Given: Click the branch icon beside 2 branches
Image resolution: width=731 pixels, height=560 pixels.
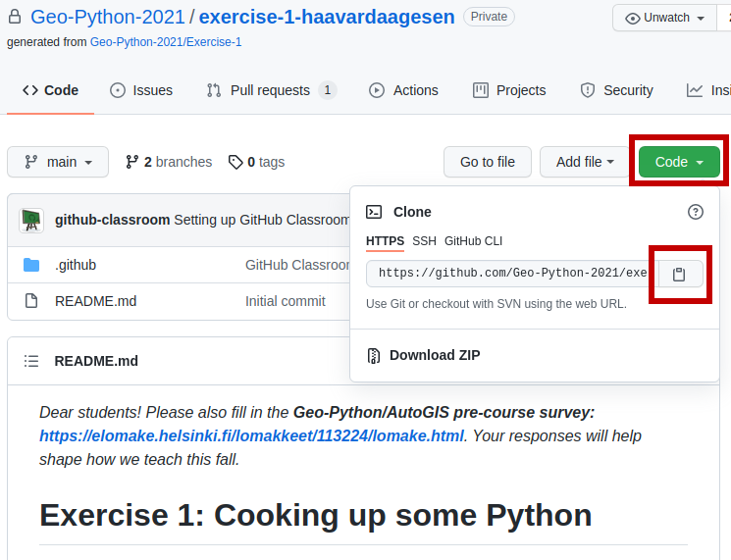Looking at the screenshot, I should click(131, 162).
